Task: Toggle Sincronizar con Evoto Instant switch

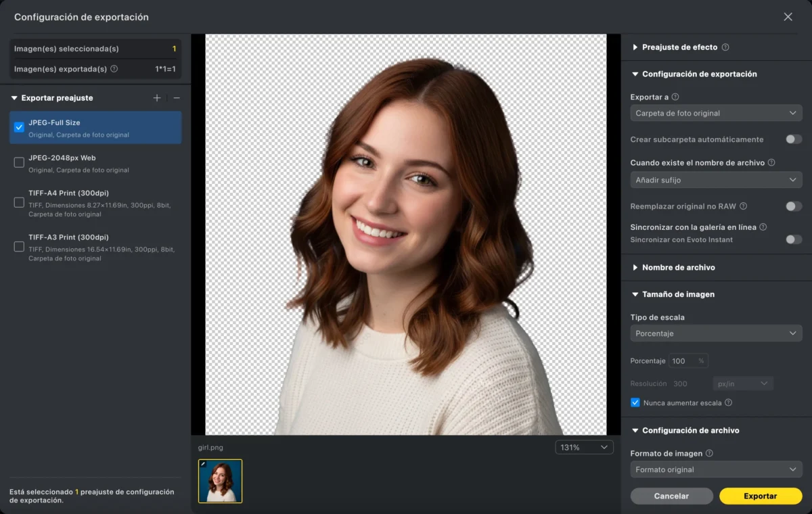Action: (793, 239)
